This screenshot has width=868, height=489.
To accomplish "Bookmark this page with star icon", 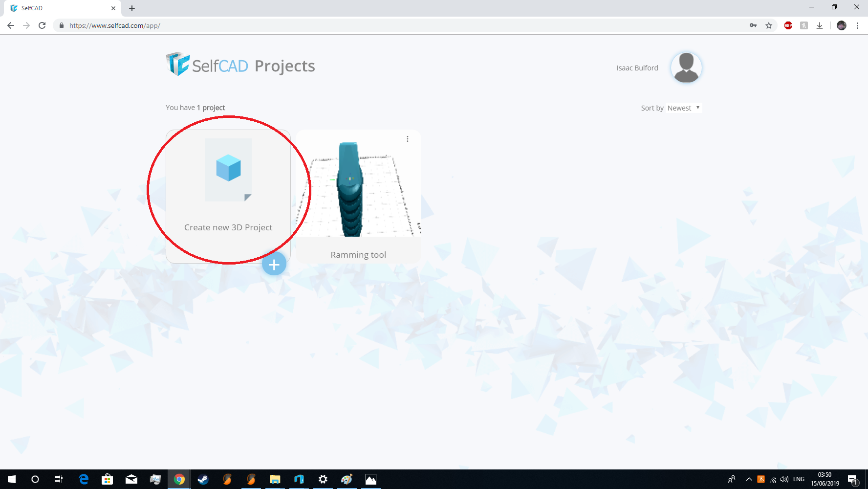I will point(769,25).
